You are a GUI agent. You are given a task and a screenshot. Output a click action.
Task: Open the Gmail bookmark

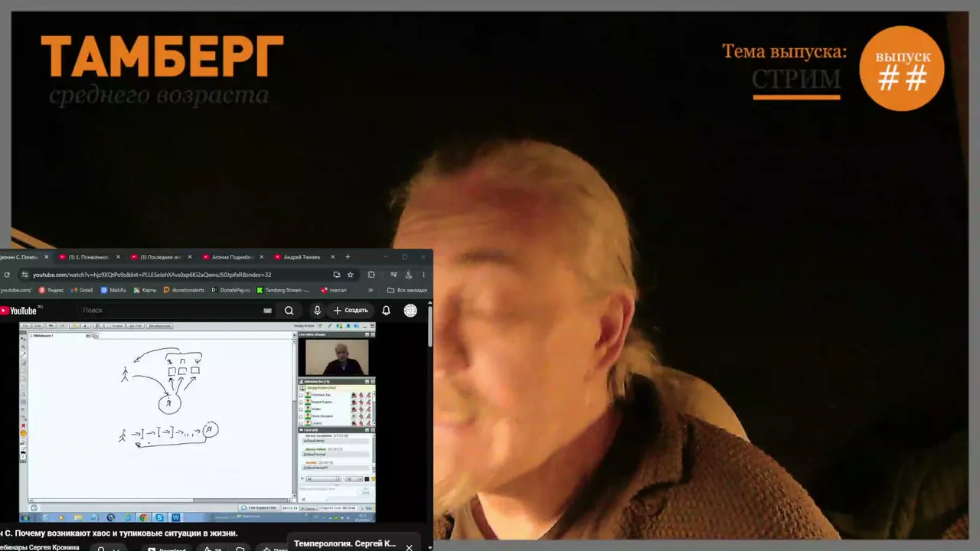pos(81,290)
